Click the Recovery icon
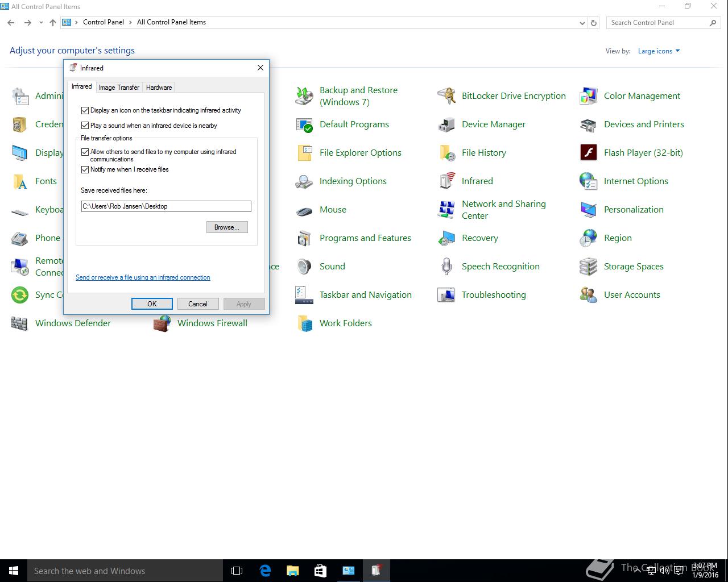The height and width of the screenshot is (582, 728). tap(446, 238)
